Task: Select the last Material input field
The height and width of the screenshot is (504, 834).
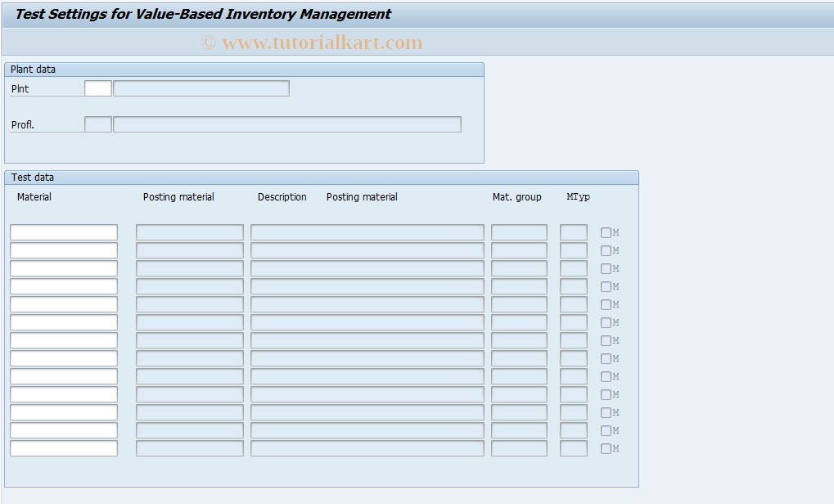Action: (x=63, y=448)
